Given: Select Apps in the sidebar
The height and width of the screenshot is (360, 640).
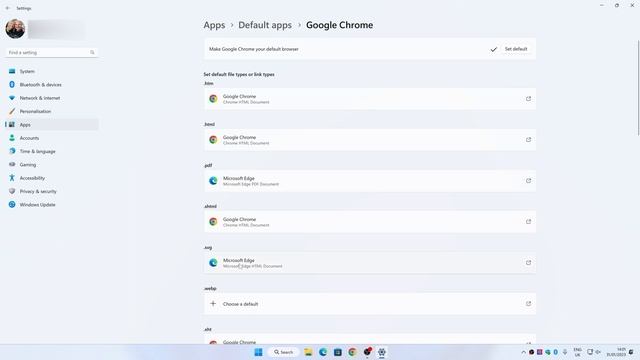Looking at the screenshot, I should 51,124.
